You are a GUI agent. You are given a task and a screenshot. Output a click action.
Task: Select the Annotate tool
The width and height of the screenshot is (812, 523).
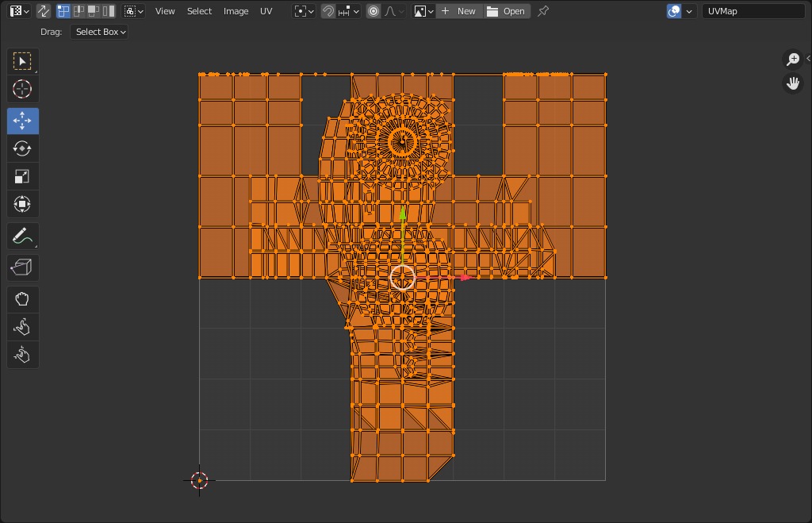(x=22, y=237)
